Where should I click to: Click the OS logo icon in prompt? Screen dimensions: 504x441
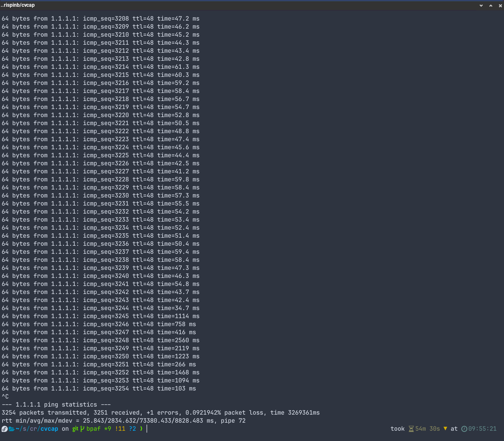point(4,429)
